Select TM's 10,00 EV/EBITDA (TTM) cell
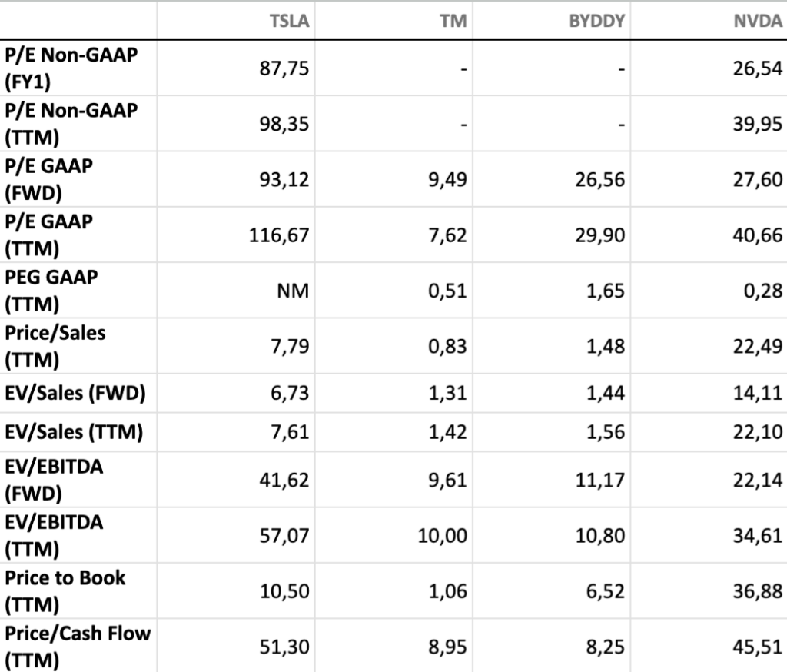The height and width of the screenshot is (672, 787). (442, 535)
